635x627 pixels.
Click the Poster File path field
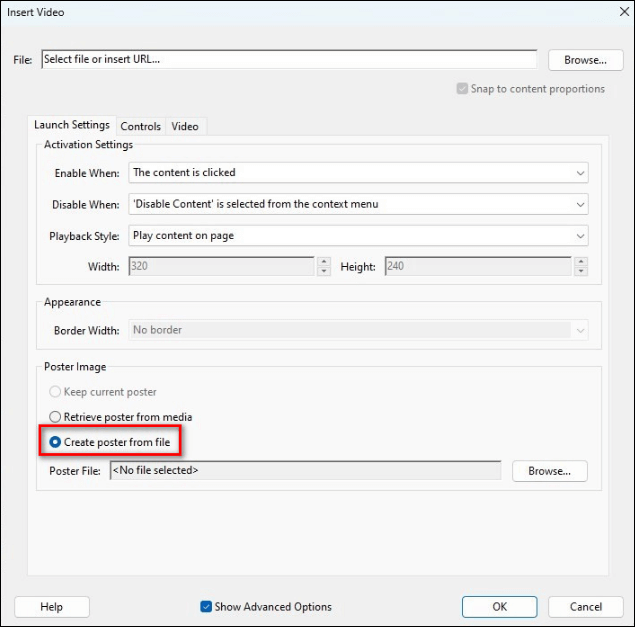coord(304,471)
